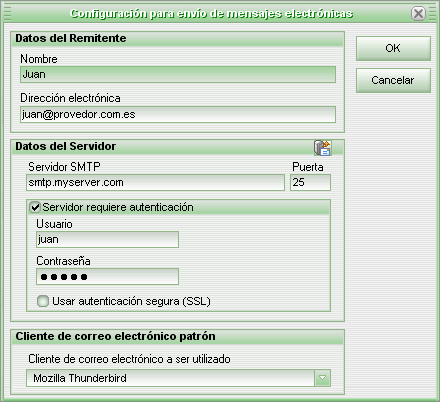Screen dimensions: 440x402
Task: Click the Dirección electrónica label
Action: click(x=70, y=98)
